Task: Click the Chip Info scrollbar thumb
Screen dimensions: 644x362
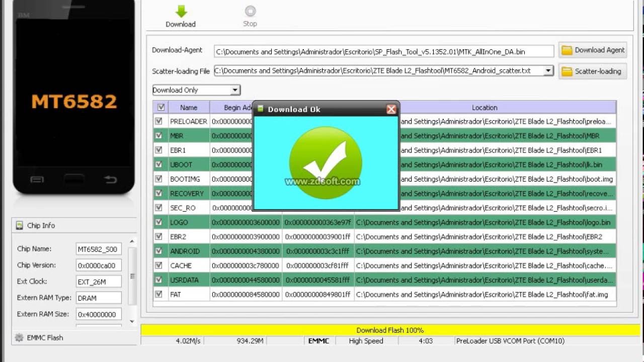Action: pos(132,276)
